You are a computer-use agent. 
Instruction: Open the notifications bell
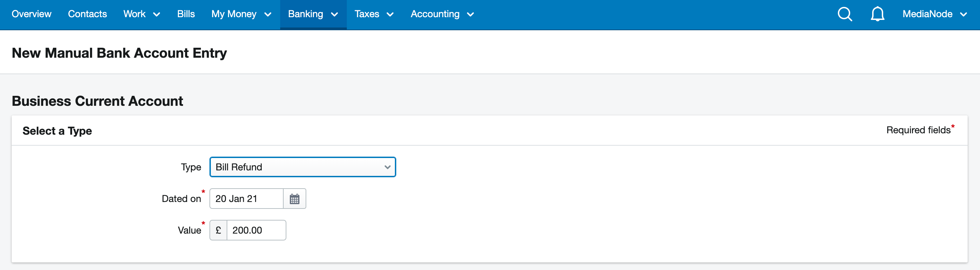pyautogui.click(x=877, y=14)
